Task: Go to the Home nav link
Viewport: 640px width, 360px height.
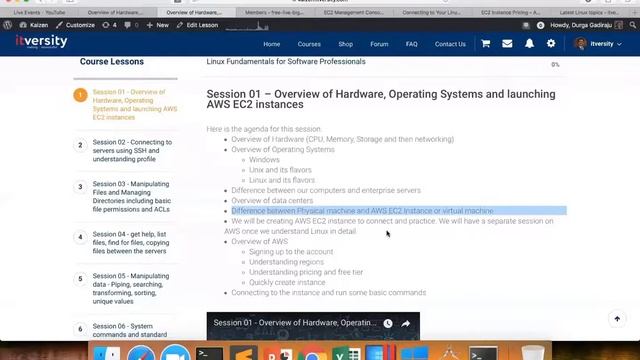Action: tap(271, 44)
